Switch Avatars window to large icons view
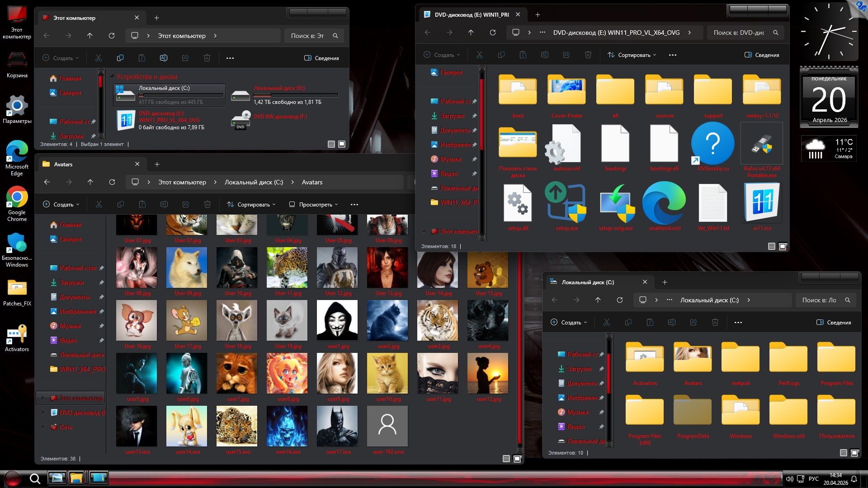 coord(517,459)
